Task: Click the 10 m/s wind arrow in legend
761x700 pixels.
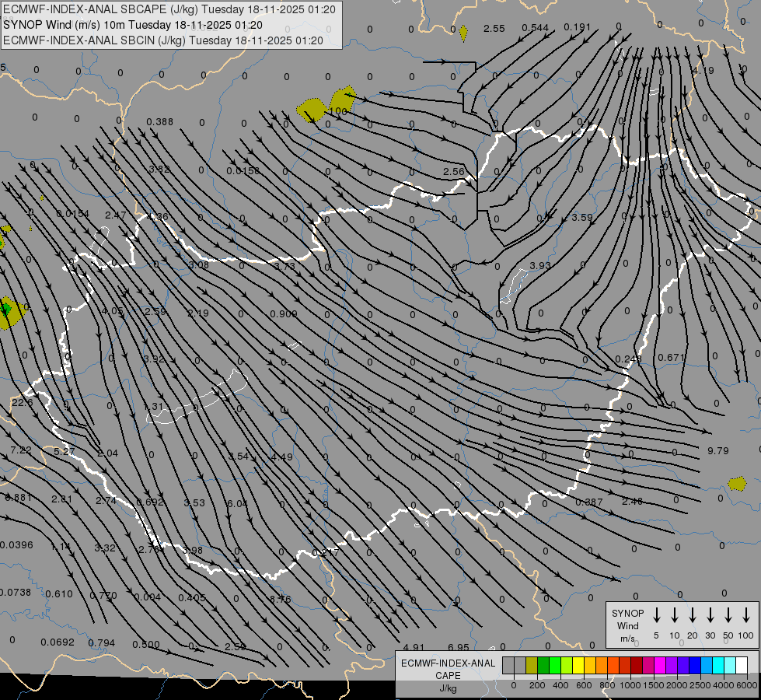Action: (x=675, y=615)
